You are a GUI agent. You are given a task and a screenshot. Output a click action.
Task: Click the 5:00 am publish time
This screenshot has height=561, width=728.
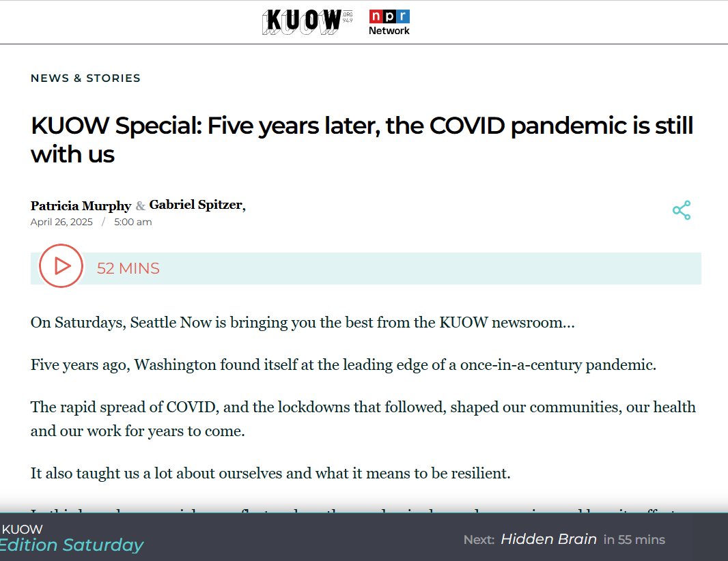click(133, 222)
